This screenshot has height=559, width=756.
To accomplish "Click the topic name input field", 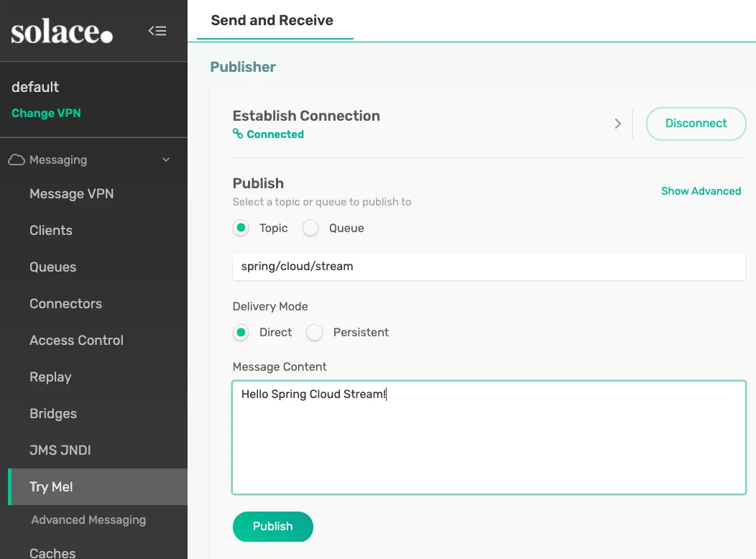I will [x=489, y=267].
